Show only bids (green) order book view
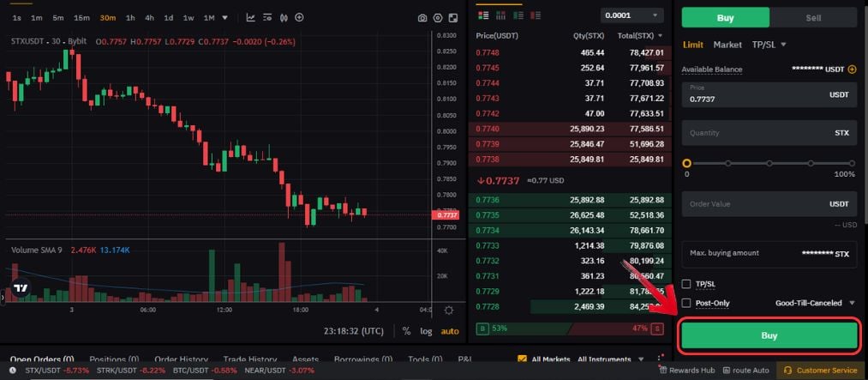Image resolution: width=868 pixels, height=380 pixels. [x=518, y=15]
